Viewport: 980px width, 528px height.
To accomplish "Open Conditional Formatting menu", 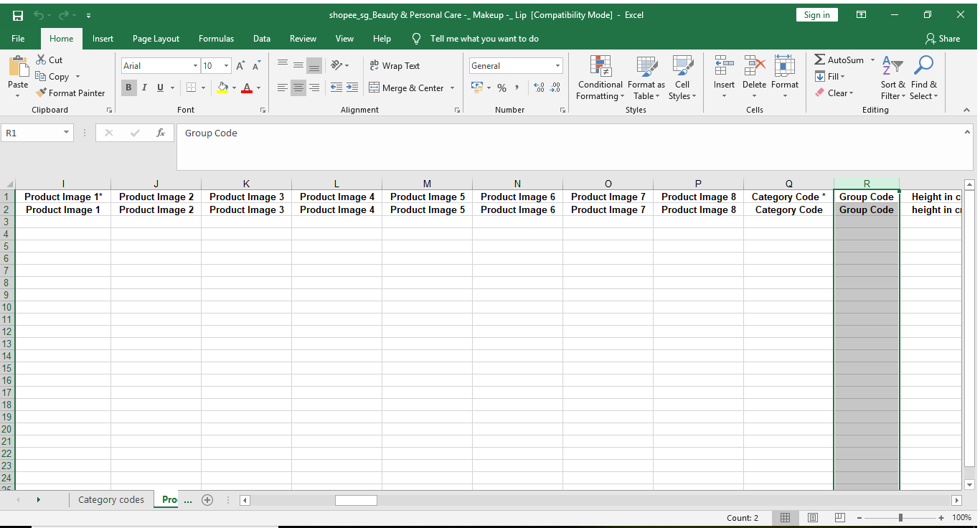I will click(x=600, y=78).
